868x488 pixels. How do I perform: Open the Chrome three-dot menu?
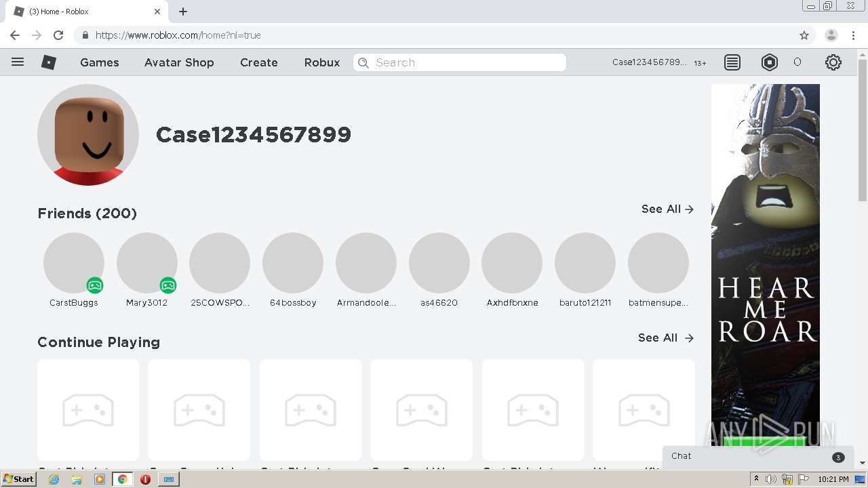point(853,35)
